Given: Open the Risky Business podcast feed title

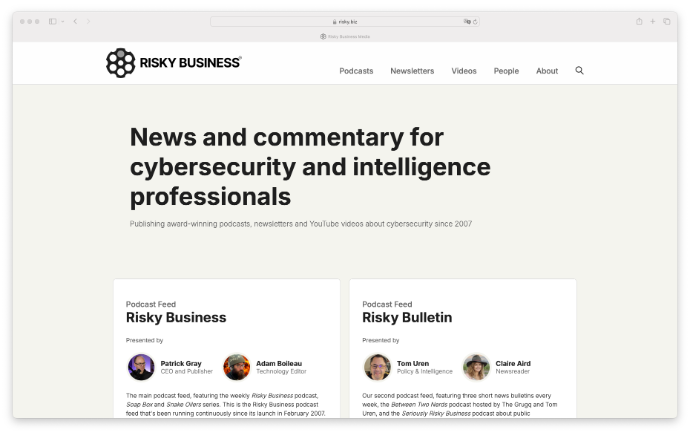Looking at the screenshot, I should pos(176,318).
